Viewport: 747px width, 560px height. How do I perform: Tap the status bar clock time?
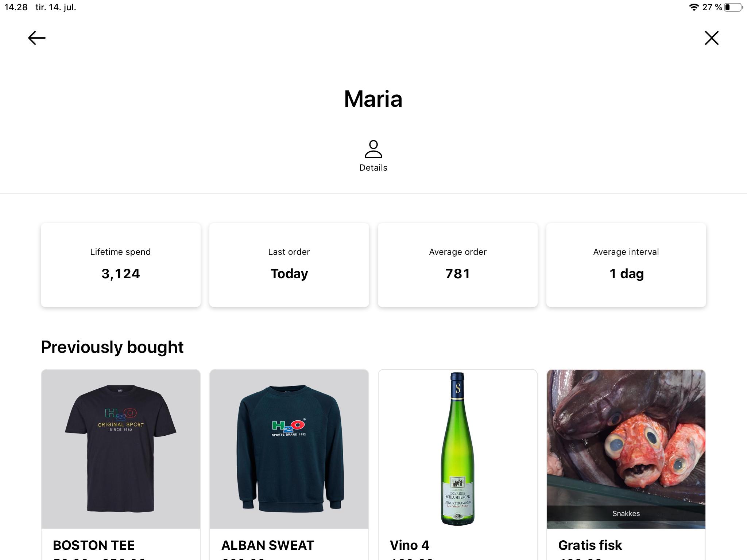coord(16,7)
